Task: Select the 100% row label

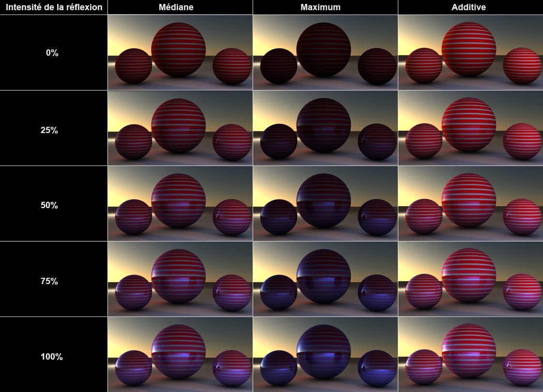Action: (x=52, y=356)
